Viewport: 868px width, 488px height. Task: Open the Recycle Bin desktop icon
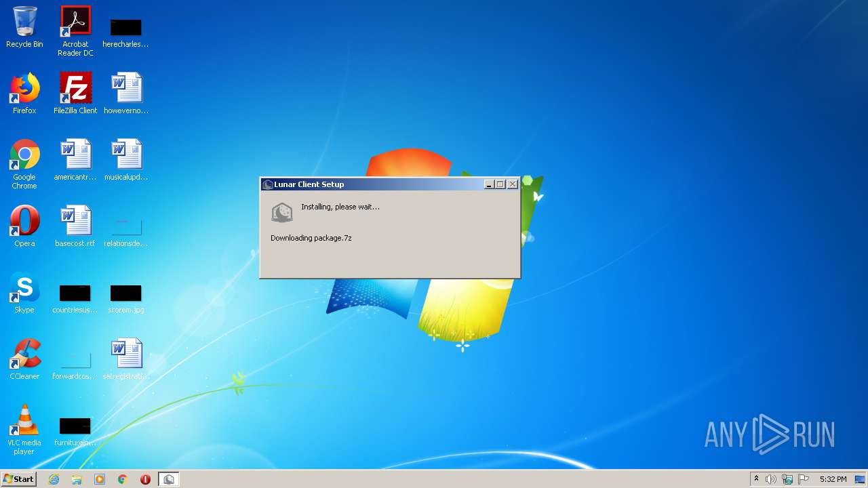(24, 27)
